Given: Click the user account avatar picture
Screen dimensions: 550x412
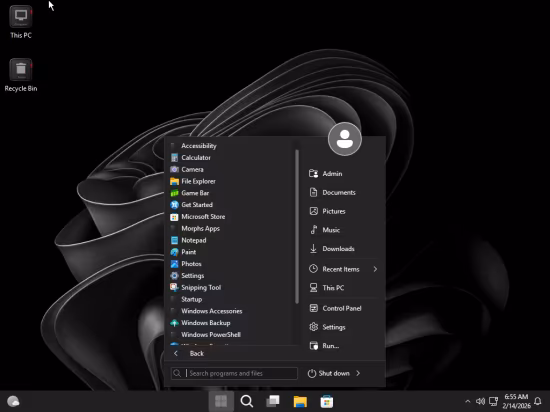Looking at the screenshot, I should [x=345, y=139].
